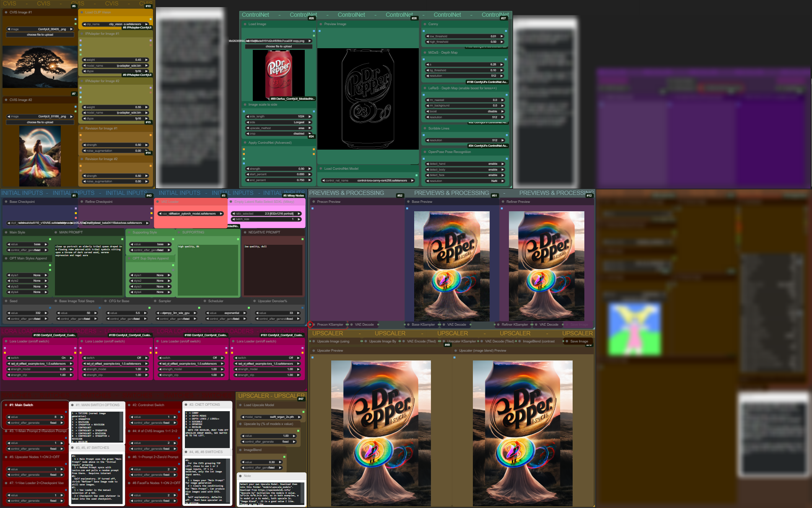Toggle detect_hand option in OpenPose node
The width and height of the screenshot is (812, 508).
(x=465, y=164)
